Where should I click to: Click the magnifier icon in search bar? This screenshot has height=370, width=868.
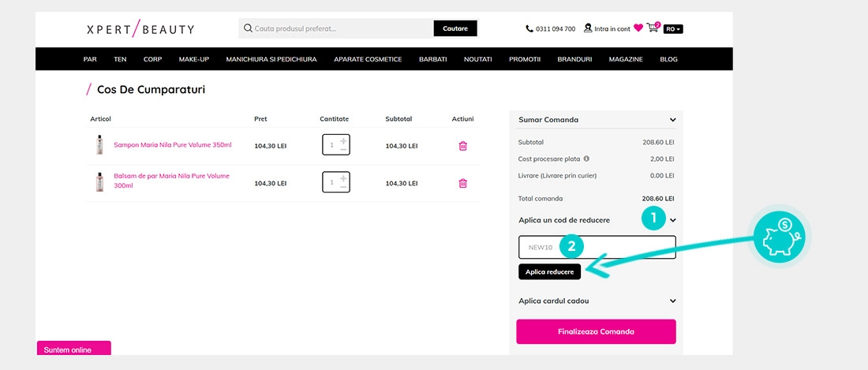click(x=248, y=28)
